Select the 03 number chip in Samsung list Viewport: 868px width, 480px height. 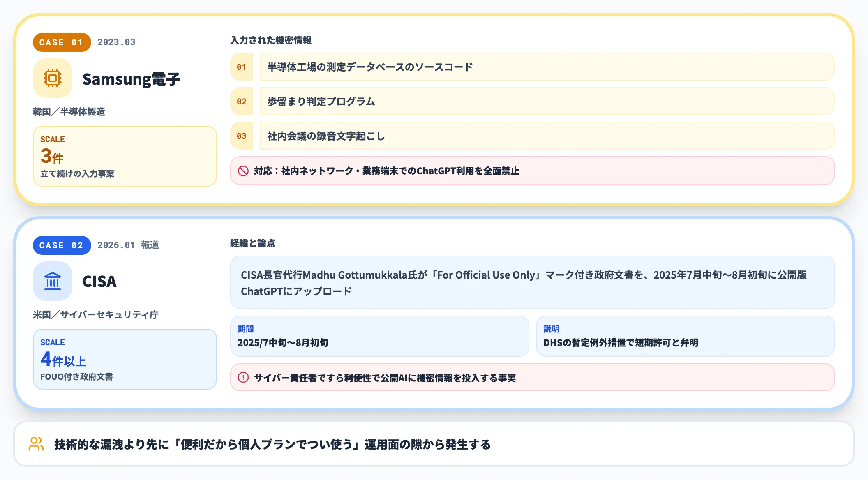(242, 136)
